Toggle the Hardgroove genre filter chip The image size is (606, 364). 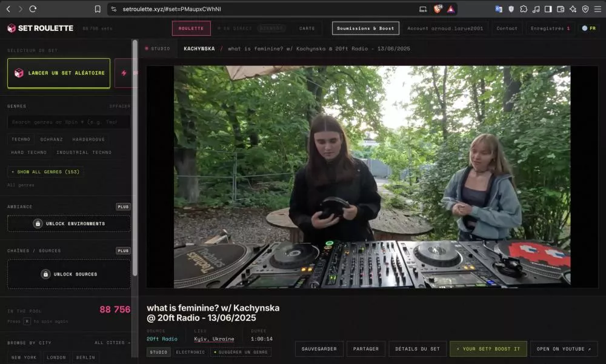[x=88, y=139]
